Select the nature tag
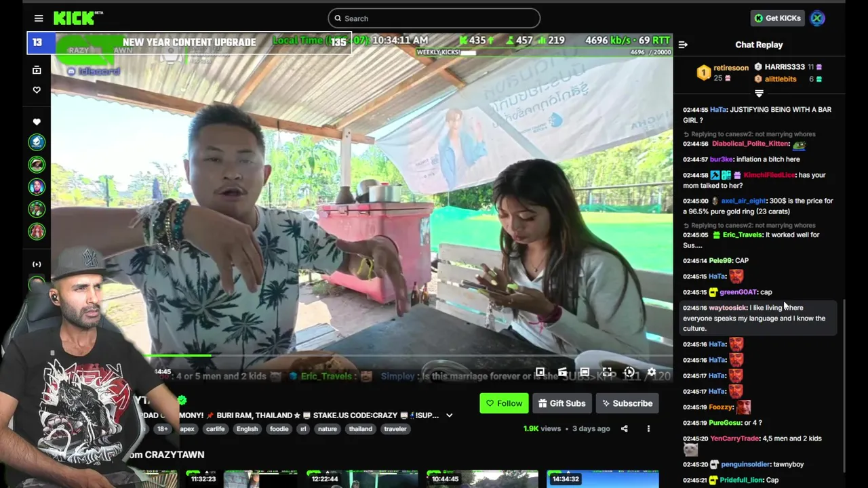Screen dimensions: 868x488 (x=328, y=429)
